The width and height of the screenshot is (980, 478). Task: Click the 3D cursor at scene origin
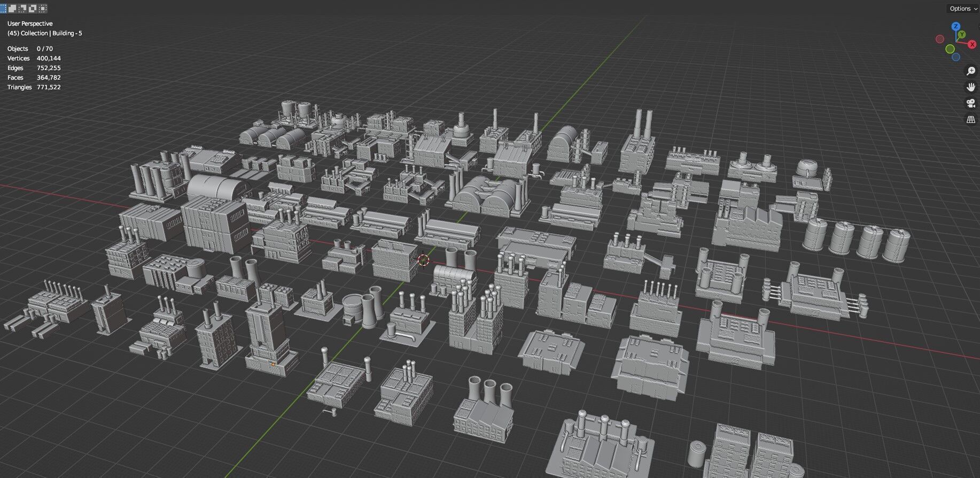[423, 260]
